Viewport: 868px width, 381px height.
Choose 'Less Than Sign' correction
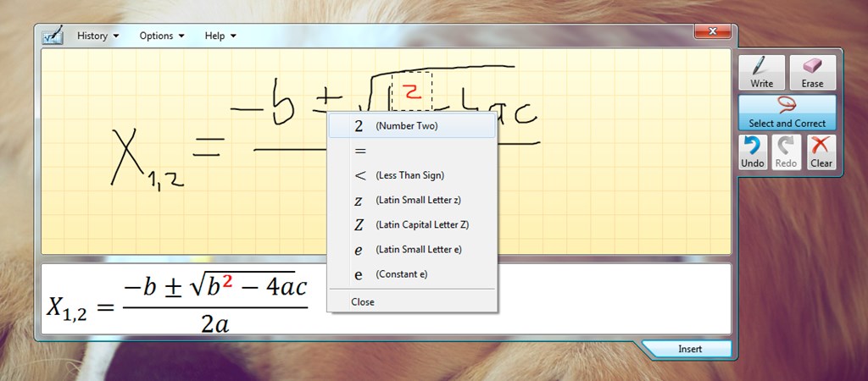pyautogui.click(x=412, y=175)
